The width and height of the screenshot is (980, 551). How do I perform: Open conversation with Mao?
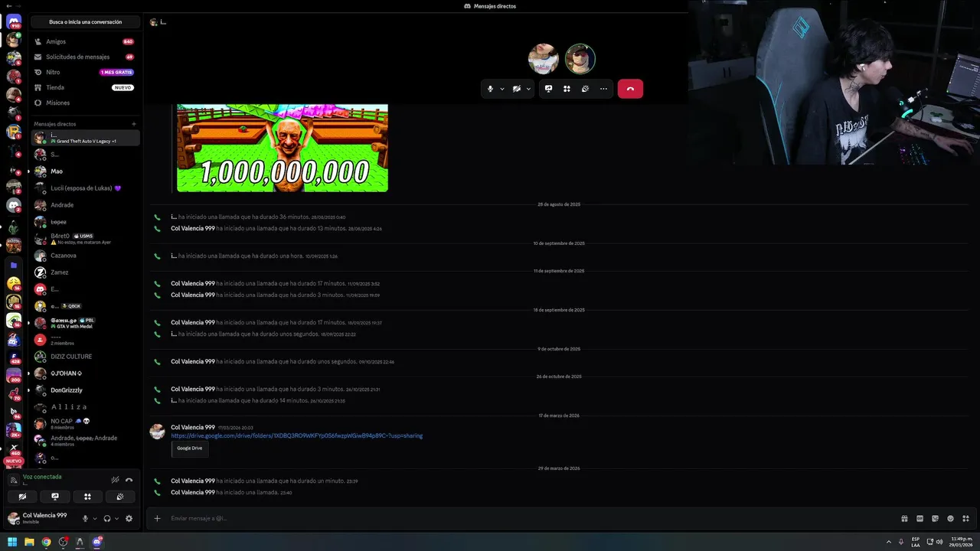tap(85, 171)
